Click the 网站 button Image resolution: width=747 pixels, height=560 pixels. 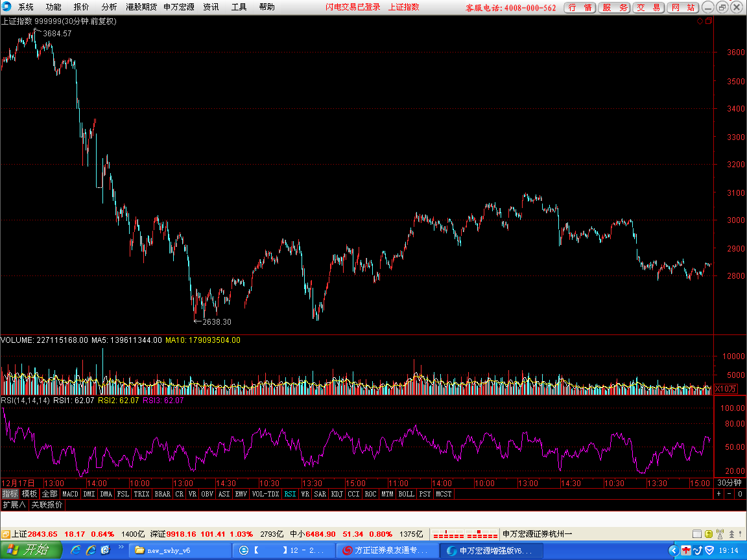[683, 8]
